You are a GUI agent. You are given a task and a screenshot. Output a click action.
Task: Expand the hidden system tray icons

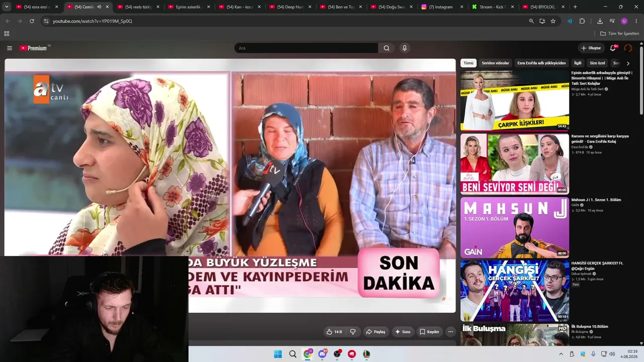pos(561,354)
